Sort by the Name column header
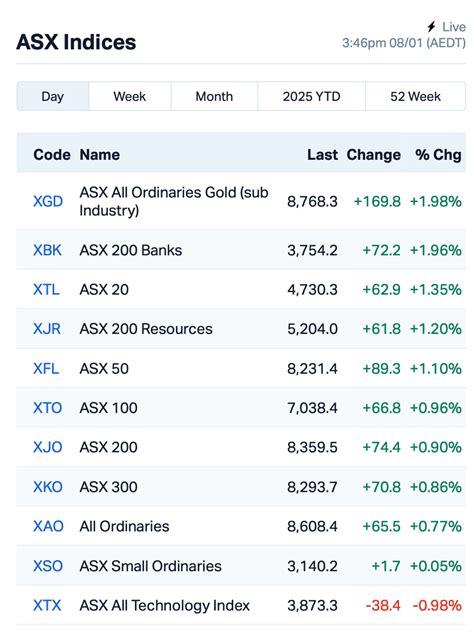 click(100, 155)
